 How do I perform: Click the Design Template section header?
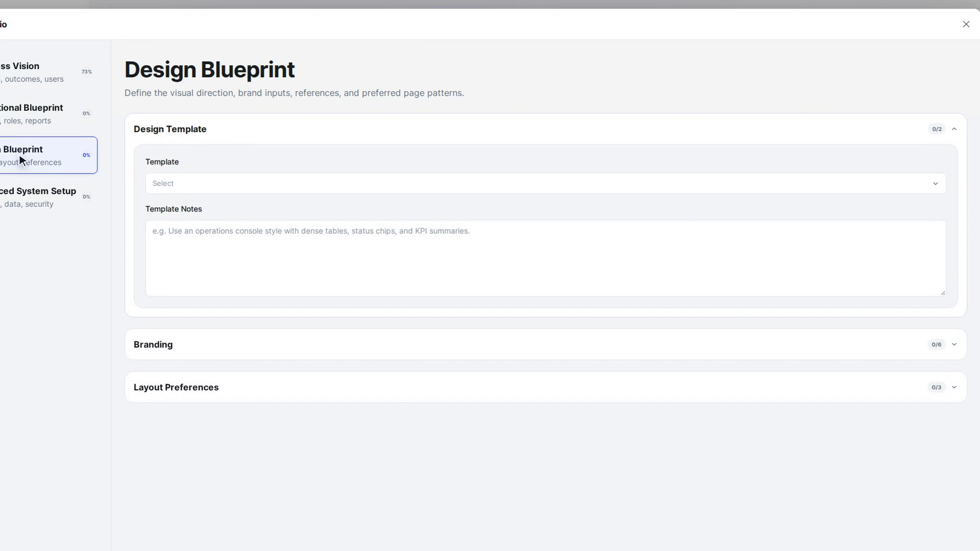pyautogui.click(x=546, y=129)
